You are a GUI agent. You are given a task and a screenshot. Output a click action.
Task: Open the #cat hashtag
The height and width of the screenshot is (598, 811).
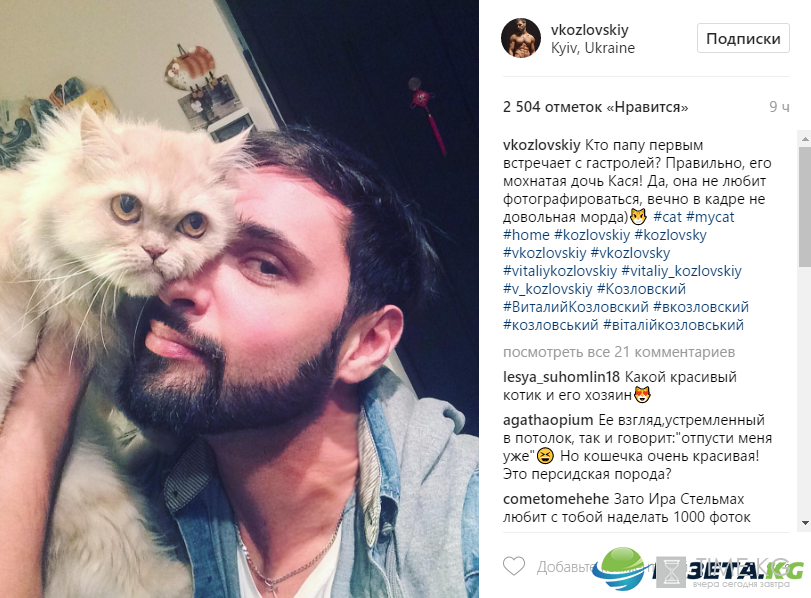pyautogui.click(x=667, y=217)
